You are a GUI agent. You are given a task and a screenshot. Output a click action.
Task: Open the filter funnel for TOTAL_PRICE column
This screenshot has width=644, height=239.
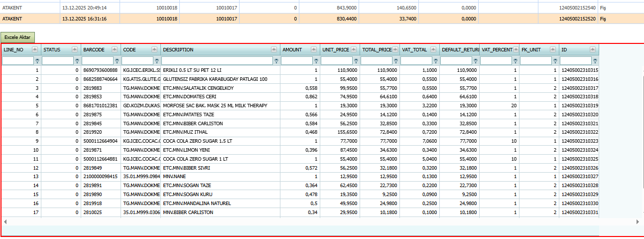pyautogui.click(x=396, y=61)
